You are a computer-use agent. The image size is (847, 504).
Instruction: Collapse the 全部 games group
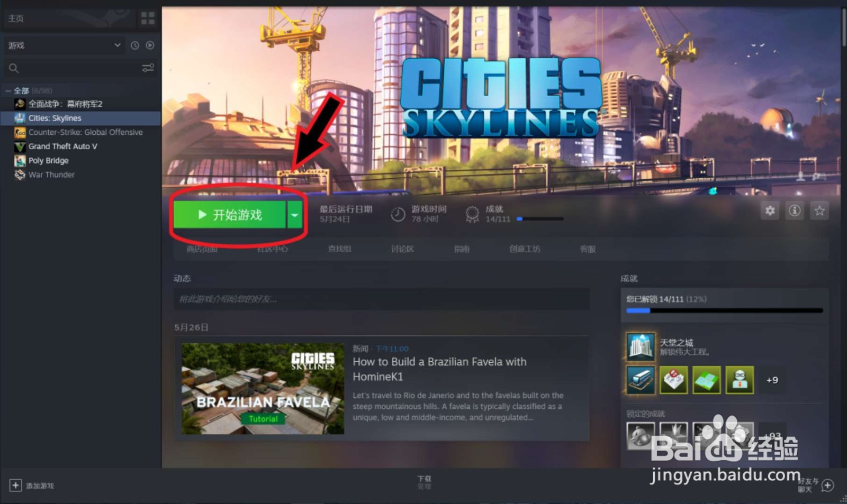tap(8, 90)
